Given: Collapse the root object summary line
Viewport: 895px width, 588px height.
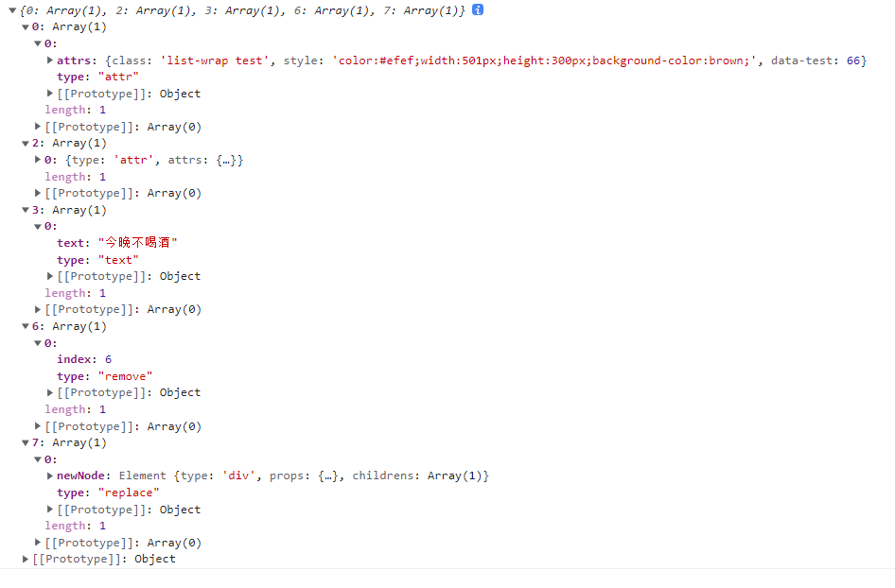Looking at the screenshot, I should [12, 10].
